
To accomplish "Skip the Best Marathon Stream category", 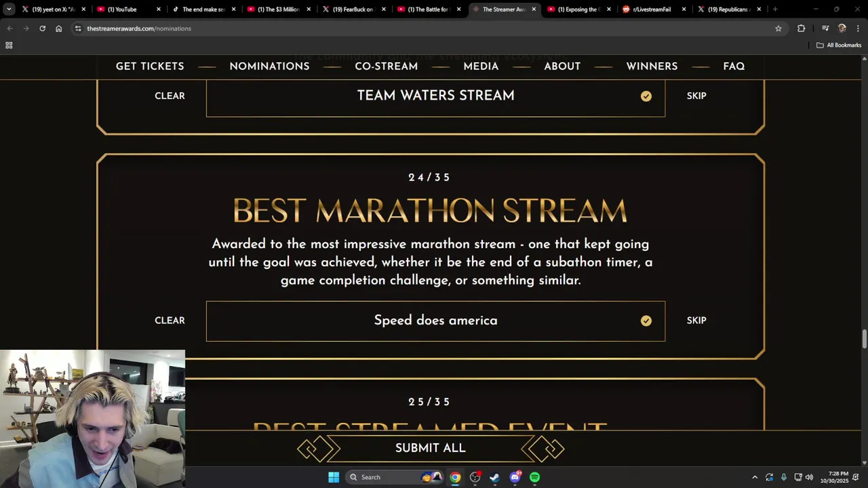I will pyautogui.click(x=696, y=321).
